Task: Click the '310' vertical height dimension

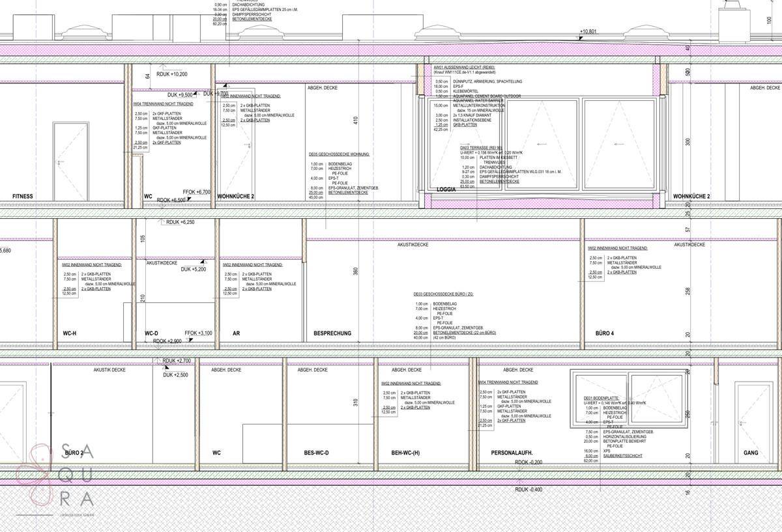Action: click(355, 403)
